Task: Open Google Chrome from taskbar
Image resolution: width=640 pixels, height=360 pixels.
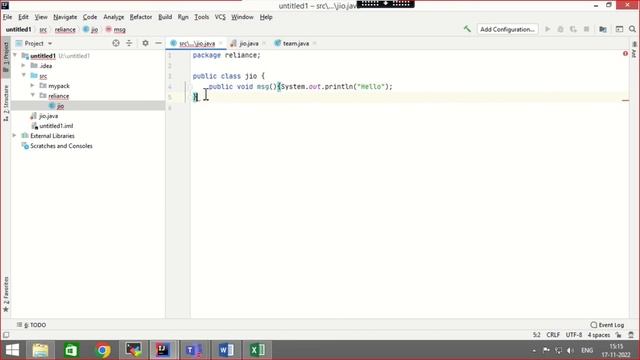Action: [x=103, y=350]
